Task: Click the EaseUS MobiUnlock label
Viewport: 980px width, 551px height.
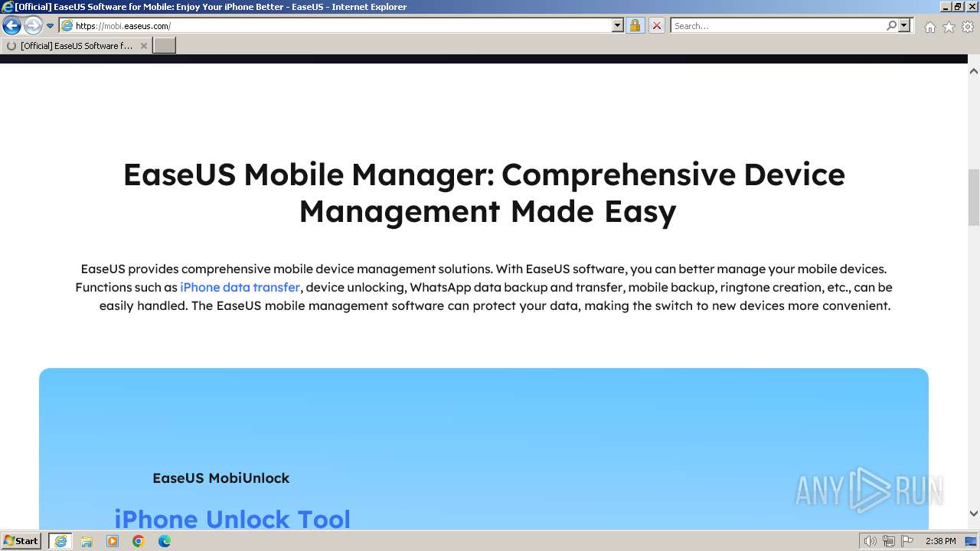Action: [220, 478]
